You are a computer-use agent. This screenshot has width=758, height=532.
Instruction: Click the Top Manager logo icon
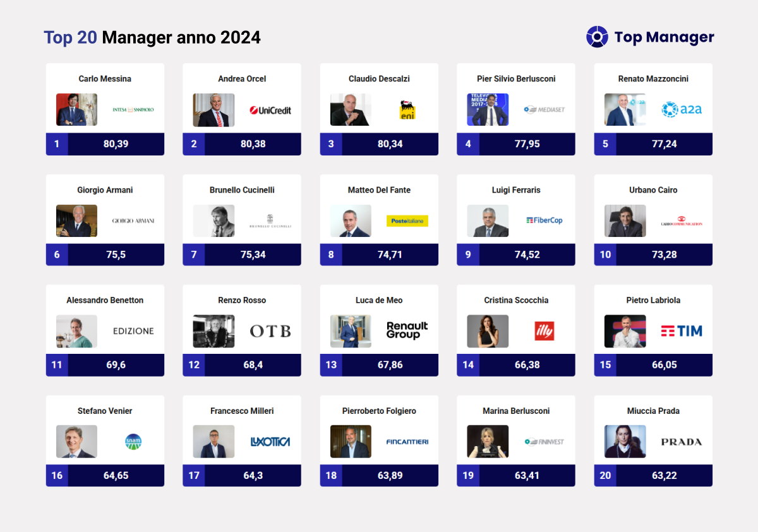click(597, 37)
